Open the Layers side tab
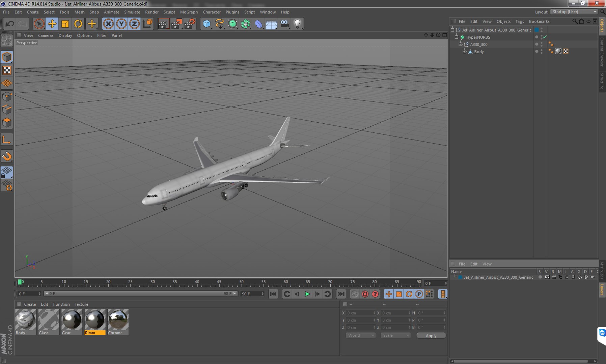Viewport: 606px width, 364px height. pyautogui.click(x=602, y=290)
